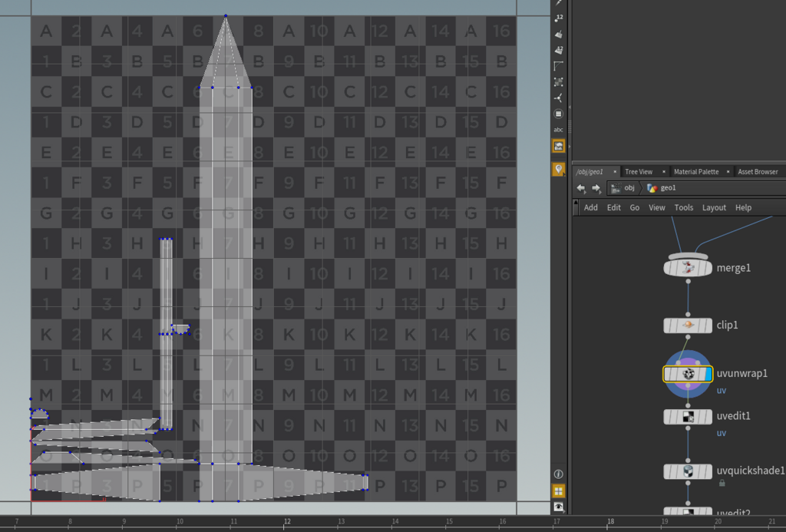Image resolution: width=786 pixels, height=532 pixels.
Task: Click lock badge under uvquickshade1 node
Action: [x=722, y=484]
